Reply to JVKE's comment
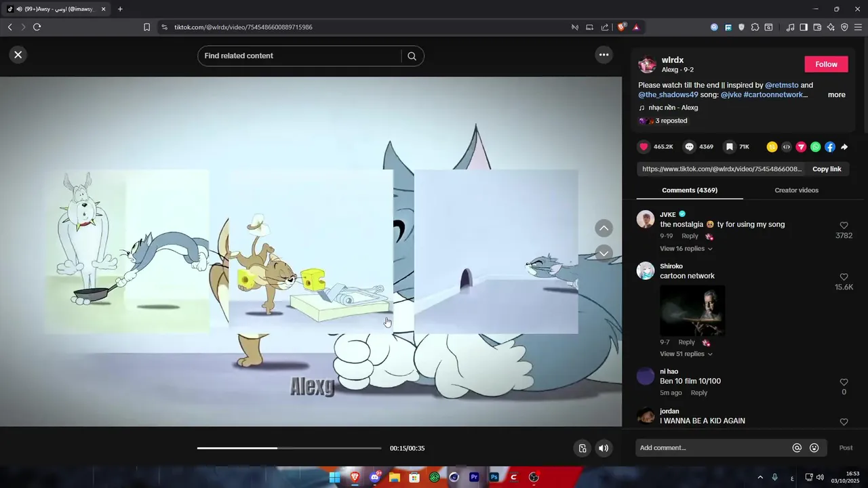 [x=690, y=236]
